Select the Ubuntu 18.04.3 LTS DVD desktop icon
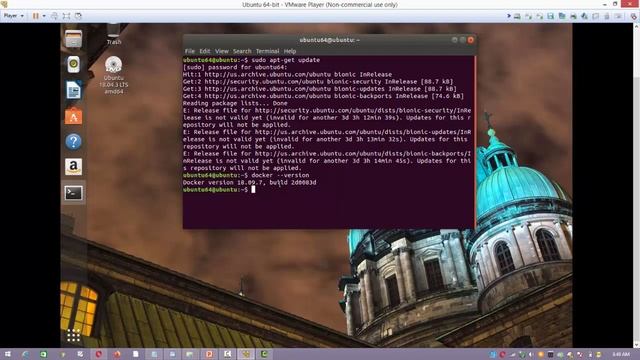This screenshot has width=640, height=360. [x=113, y=75]
